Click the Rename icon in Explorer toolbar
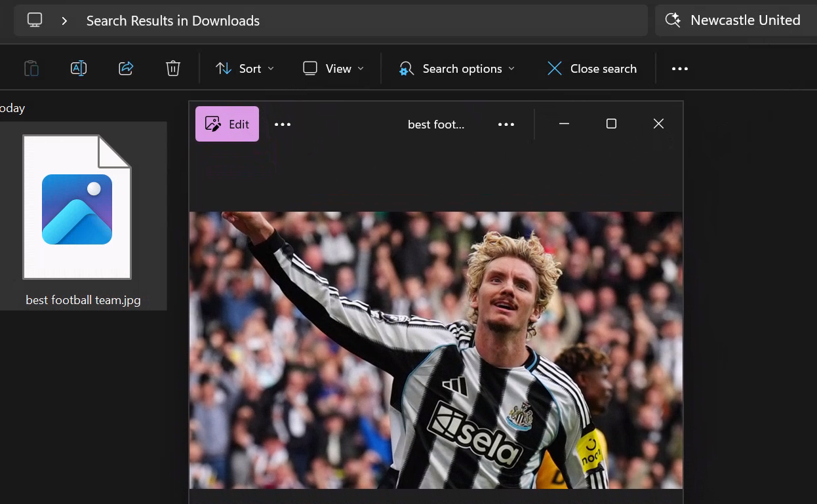817x504 pixels. (79, 68)
